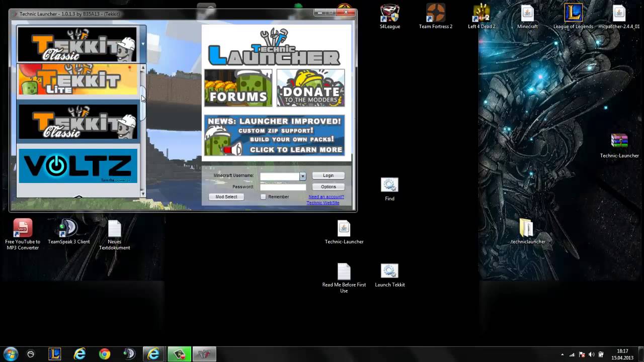This screenshot has height=362, width=644.
Task: Click Google Chrome in the taskbar
Action: point(104,354)
